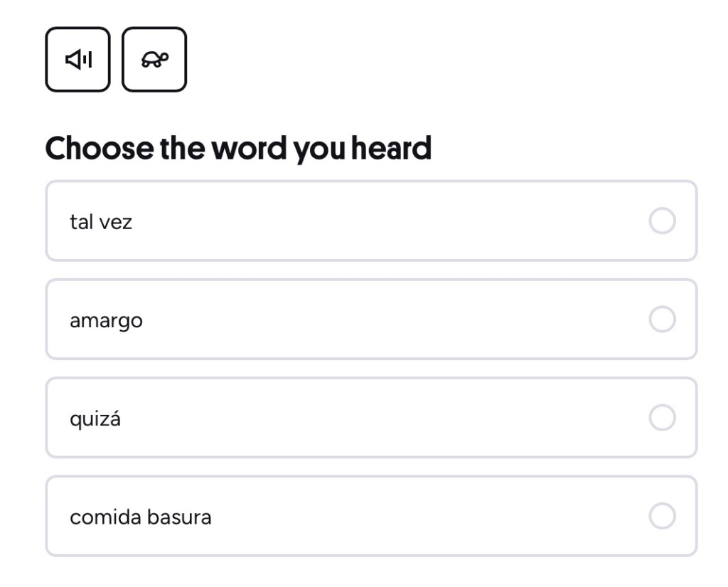Listen again at slow turtle speed
Viewport: 728px width, 587px height.
coord(154,60)
